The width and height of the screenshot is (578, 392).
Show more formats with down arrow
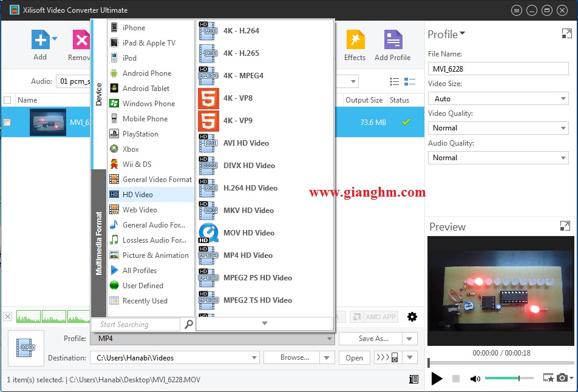[x=264, y=323]
